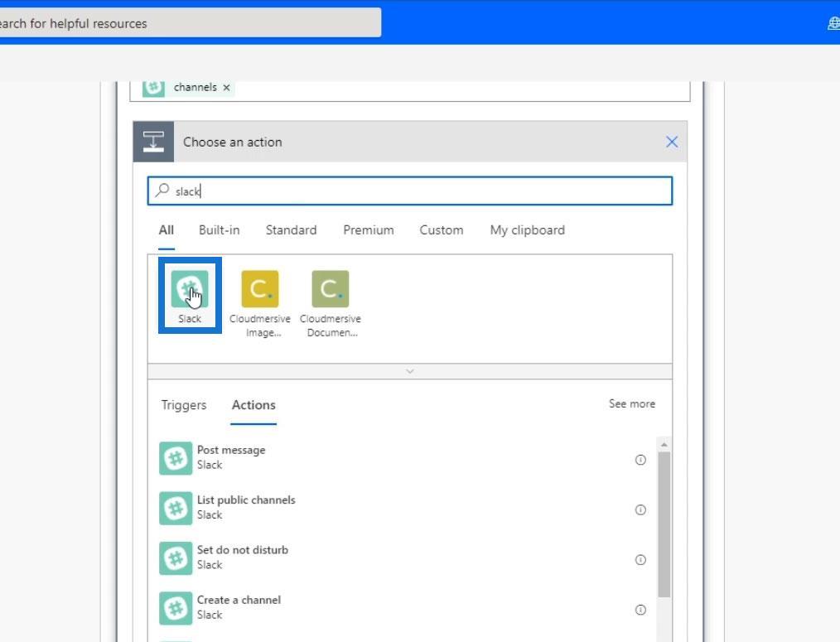Viewport: 840px width, 642px height.
Task: Switch to the Standard tab
Action: click(x=291, y=230)
